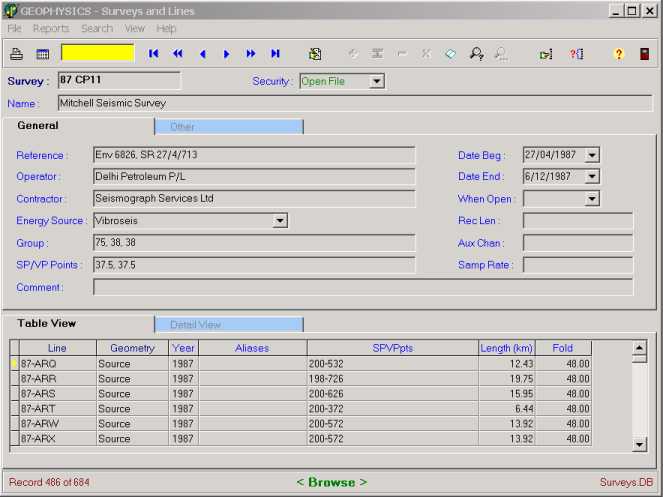663x497 pixels.
Task: Expand the Energy Source dropdown
Action: point(279,220)
